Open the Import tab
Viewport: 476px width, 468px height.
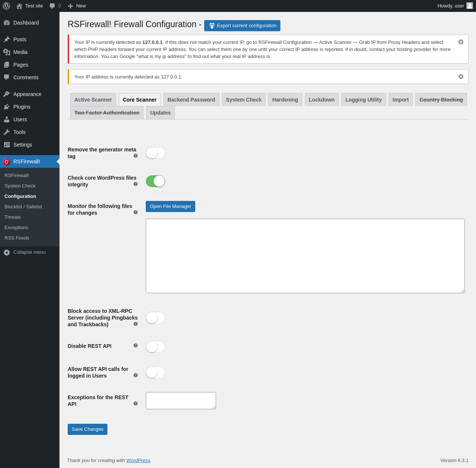point(401,100)
